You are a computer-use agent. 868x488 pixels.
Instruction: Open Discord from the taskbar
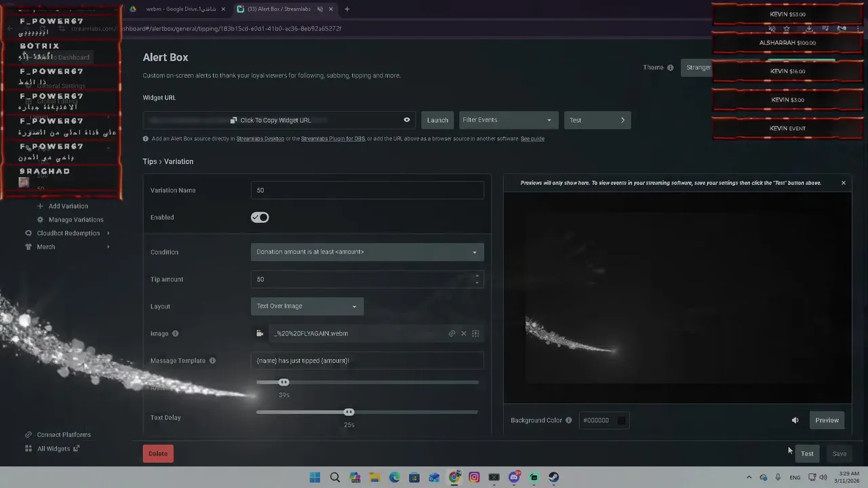click(x=514, y=477)
